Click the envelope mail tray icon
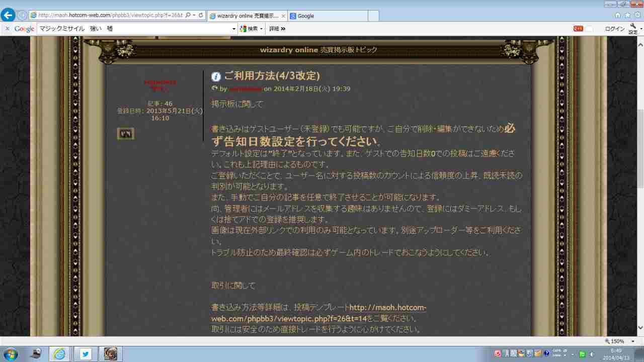Screen dimensions: 644x362 [x=537, y=353]
